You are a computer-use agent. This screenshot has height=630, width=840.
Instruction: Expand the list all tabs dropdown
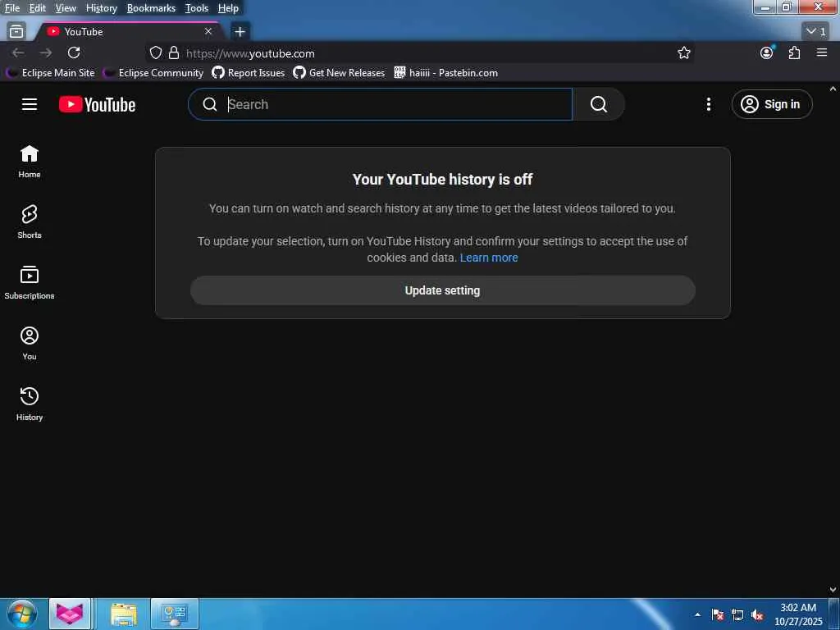pos(816,32)
